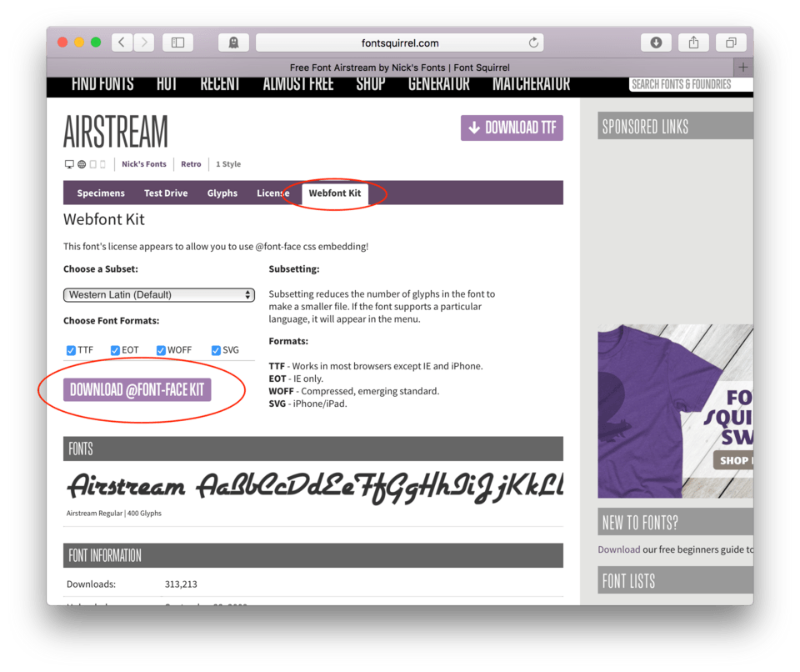The height and width of the screenshot is (672, 800).
Task: Switch to the Specimens tab
Action: coord(101,193)
